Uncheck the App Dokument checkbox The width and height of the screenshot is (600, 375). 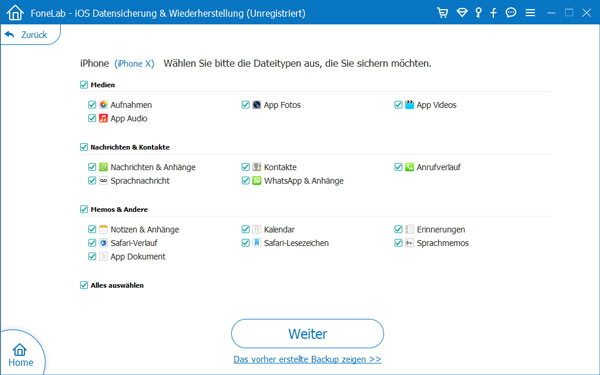92,256
